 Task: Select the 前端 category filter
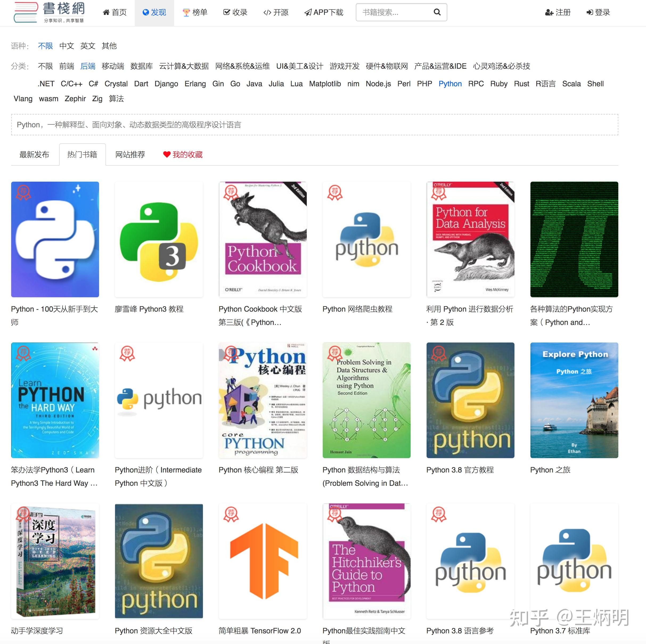(67, 66)
